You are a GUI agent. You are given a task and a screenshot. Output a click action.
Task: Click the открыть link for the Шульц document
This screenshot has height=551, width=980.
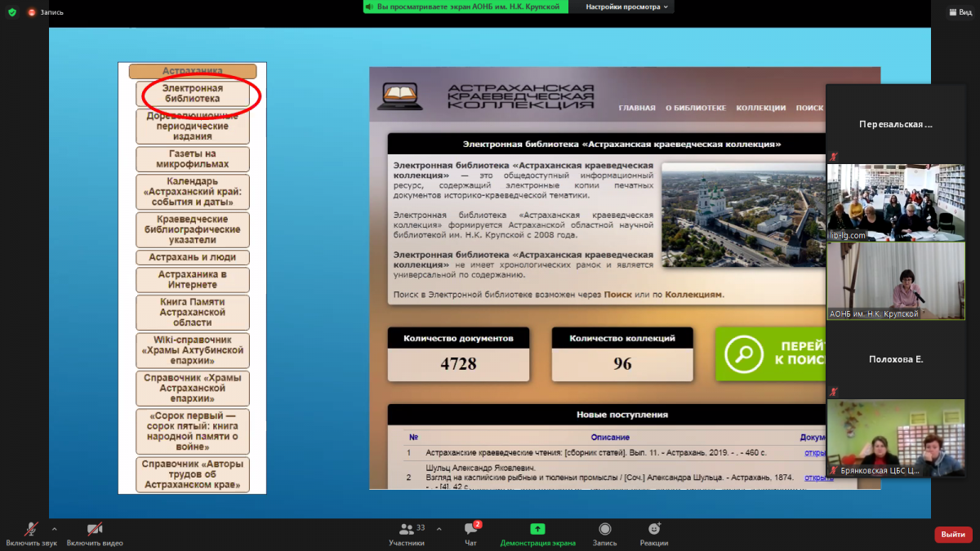click(815, 477)
